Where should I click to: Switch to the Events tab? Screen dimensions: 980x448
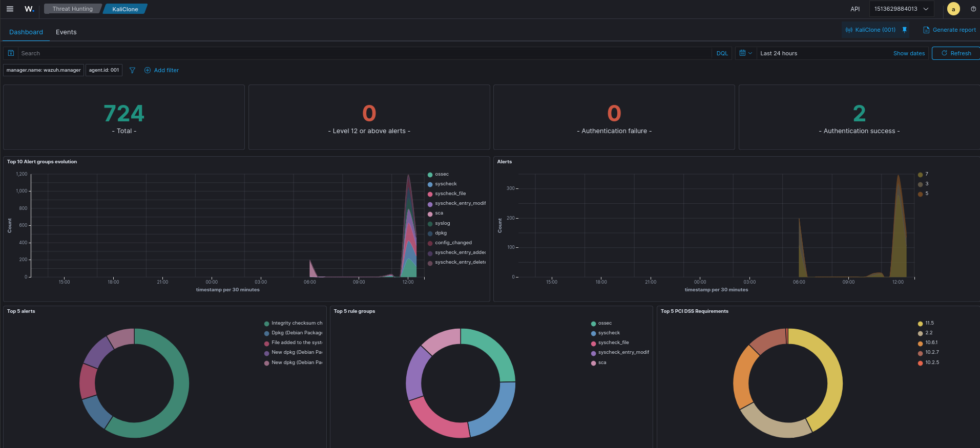pos(66,32)
